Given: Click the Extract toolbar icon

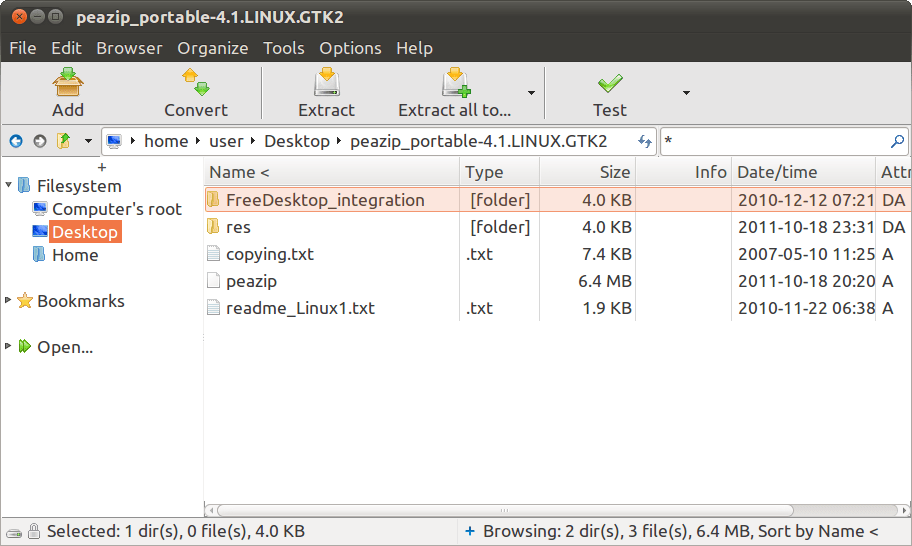Looking at the screenshot, I should pos(326,82).
